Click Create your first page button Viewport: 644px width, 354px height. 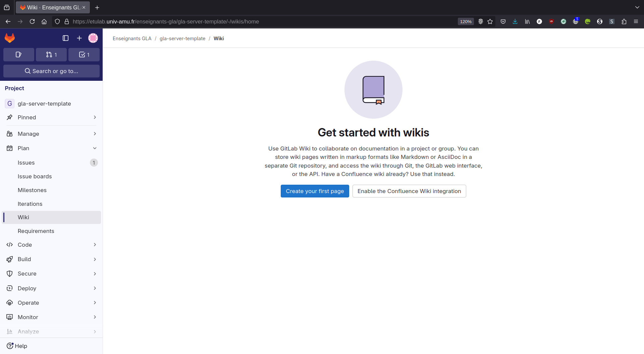pos(315,191)
